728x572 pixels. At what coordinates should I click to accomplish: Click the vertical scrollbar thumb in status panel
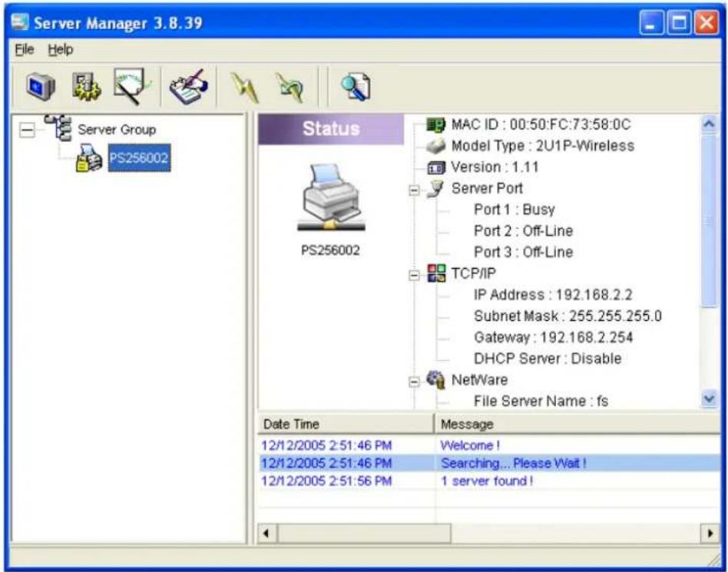pos(709,220)
